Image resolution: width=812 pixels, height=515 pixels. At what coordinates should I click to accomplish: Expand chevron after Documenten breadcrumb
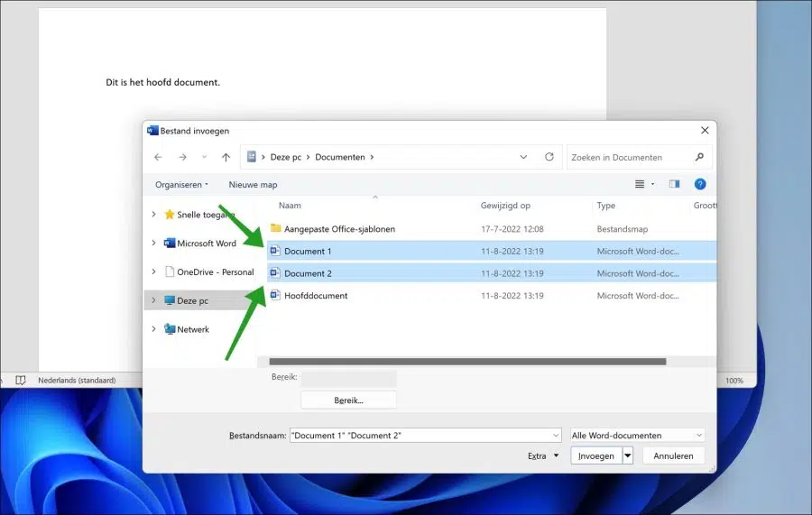[x=372, y=157]
